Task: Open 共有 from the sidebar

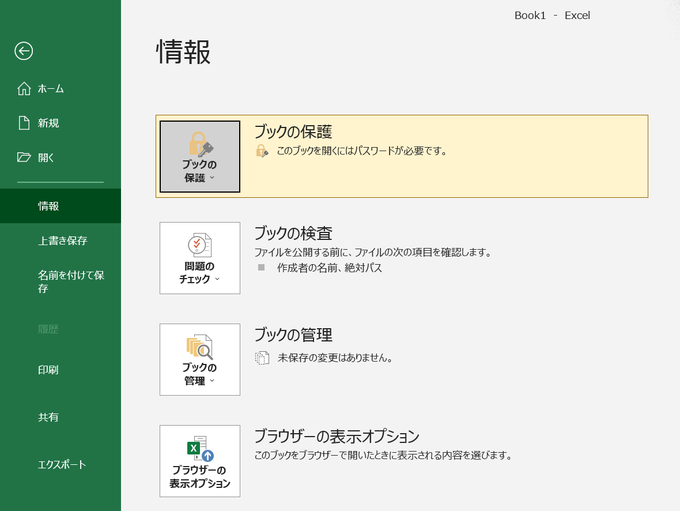Action: click(x=60, y=417)
